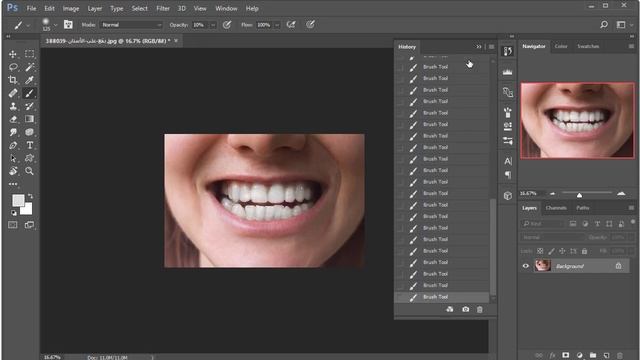Viewport: 640px width, 360px height.
Task: Toggle Background layer visibility eye
Action: click(x=526, y=266)
